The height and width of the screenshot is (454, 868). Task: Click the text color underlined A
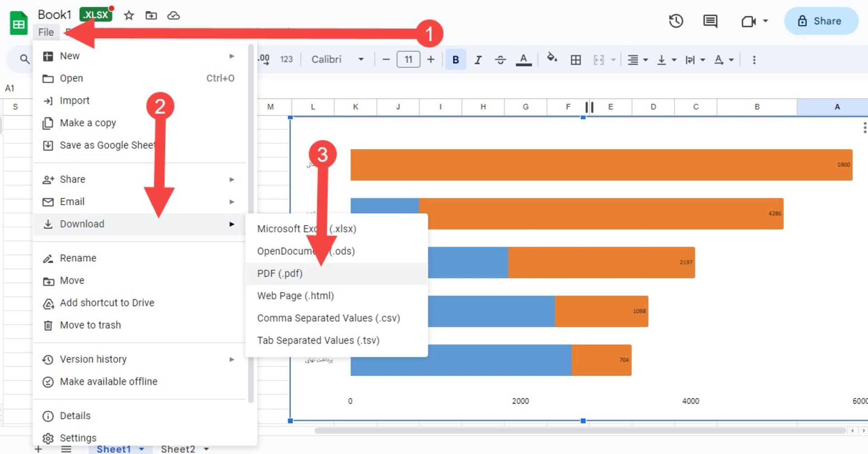(x=524, y=60)
